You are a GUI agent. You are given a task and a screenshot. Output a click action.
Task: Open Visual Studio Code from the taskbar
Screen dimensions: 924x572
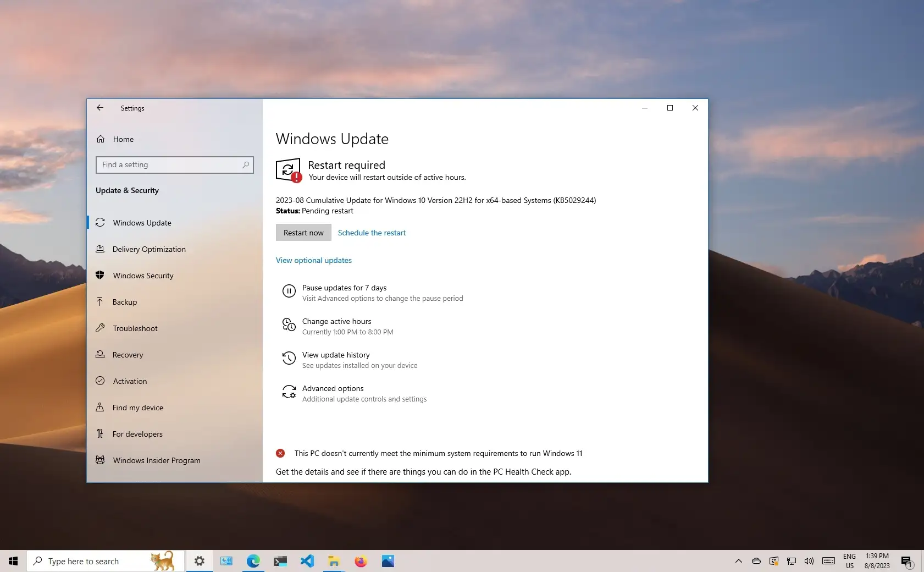(x=307, y=561)
